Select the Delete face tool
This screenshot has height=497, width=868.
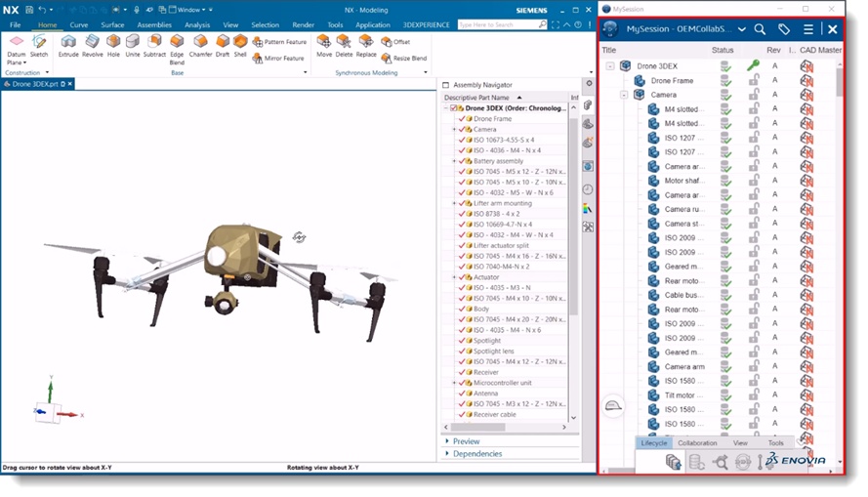point(344,46)
